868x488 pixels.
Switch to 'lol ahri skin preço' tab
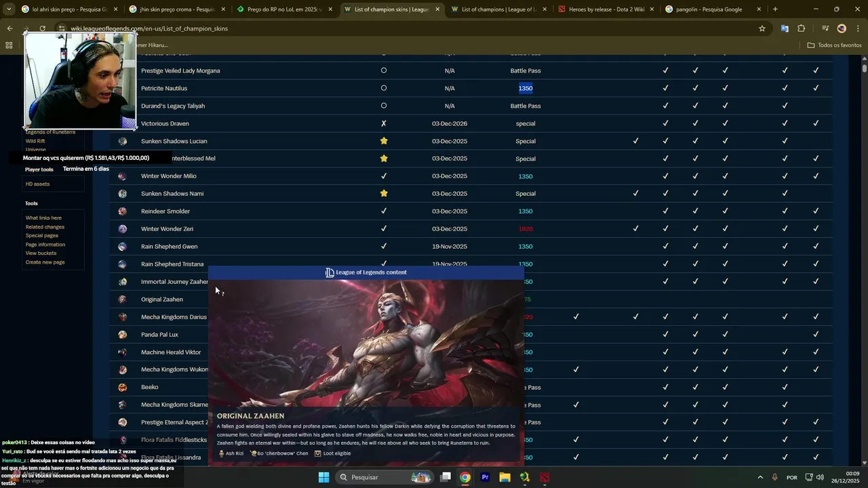tap(70, 9)
